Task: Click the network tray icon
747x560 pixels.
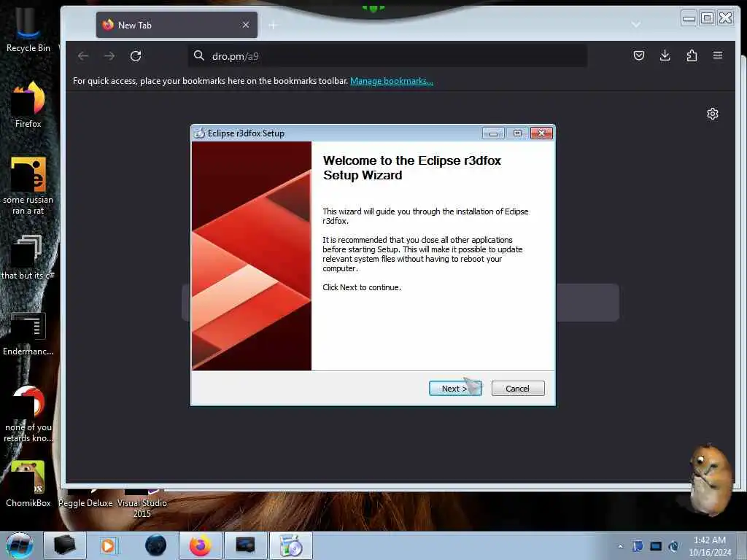Action: pos(656,546)
